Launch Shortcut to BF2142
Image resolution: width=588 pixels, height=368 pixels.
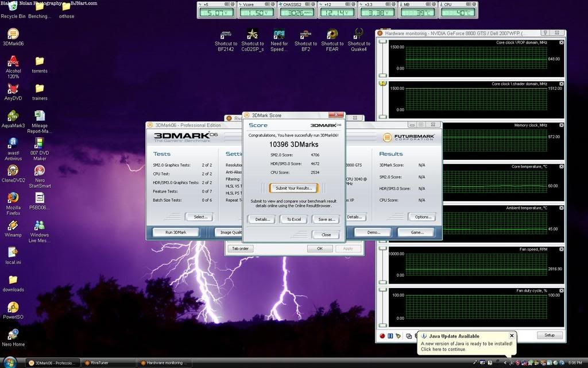pos(226,40)
